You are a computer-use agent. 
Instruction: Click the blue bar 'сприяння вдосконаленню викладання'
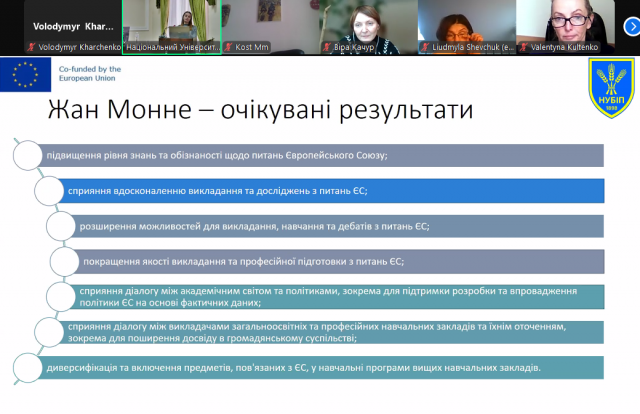330,190
